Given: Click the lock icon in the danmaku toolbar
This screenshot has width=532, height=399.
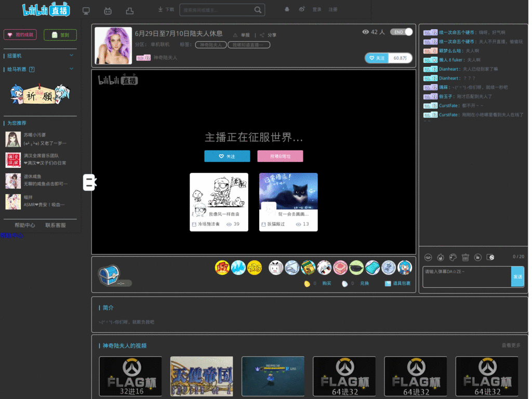Looking at the screenshot, I should [477, 257].
